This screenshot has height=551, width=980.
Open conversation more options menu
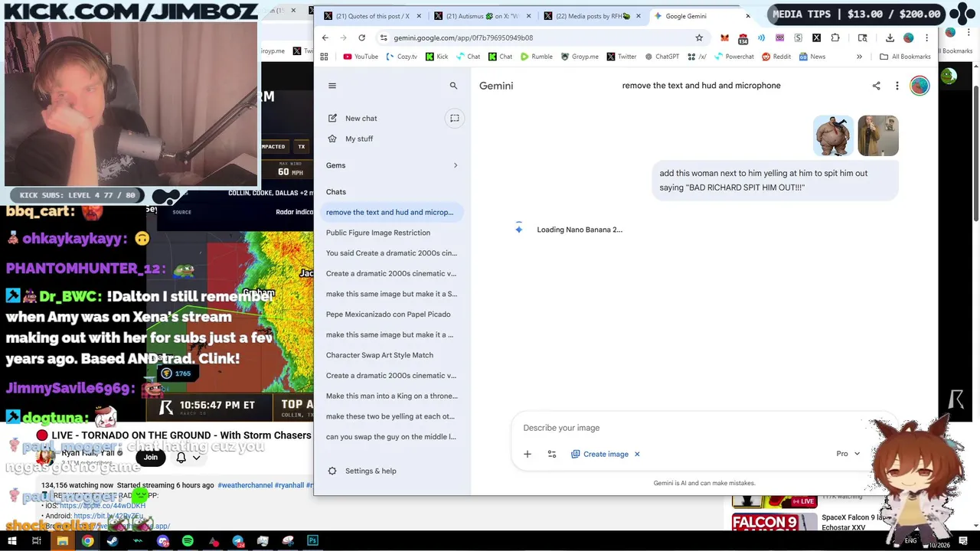[x=897, y=86]
